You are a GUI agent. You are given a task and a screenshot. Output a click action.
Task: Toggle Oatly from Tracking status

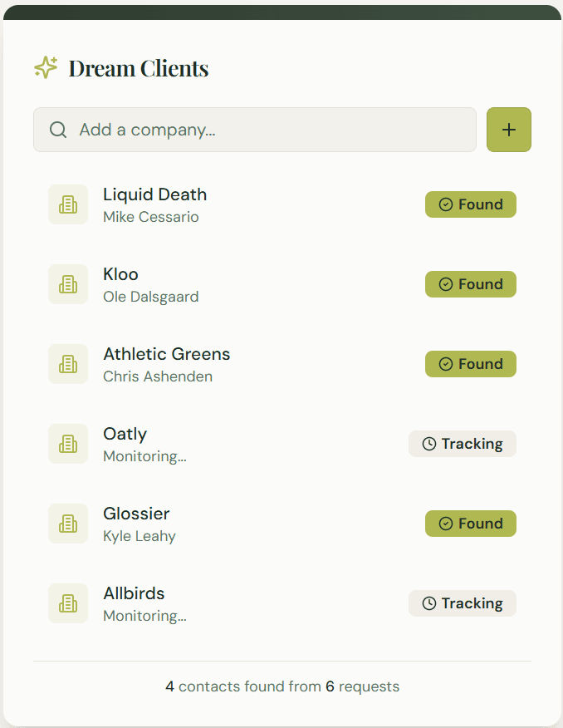click(x=462, y=443)
